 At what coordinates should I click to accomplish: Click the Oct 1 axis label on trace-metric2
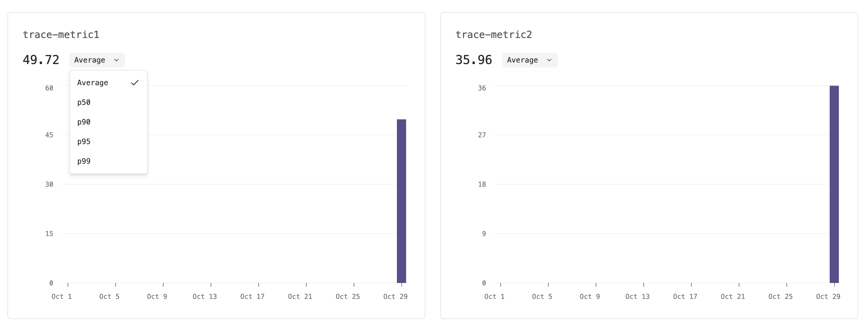[x=494, y=296]
